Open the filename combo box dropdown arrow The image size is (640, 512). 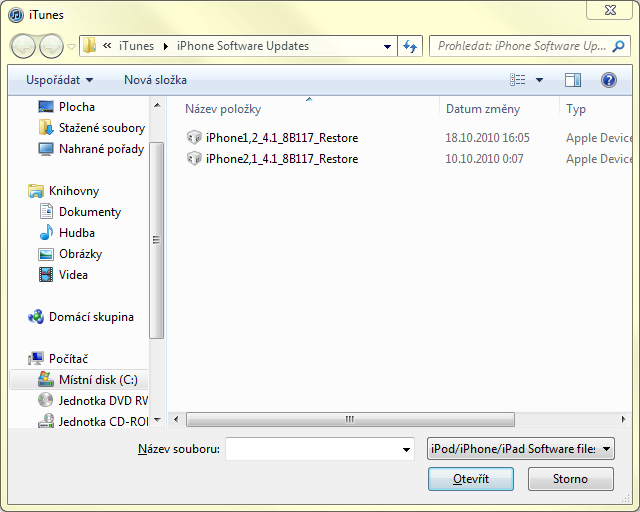tap(406, 450)
